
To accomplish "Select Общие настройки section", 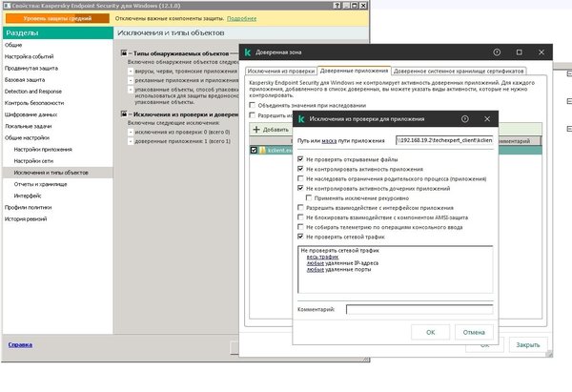I will tap(27, 138).
